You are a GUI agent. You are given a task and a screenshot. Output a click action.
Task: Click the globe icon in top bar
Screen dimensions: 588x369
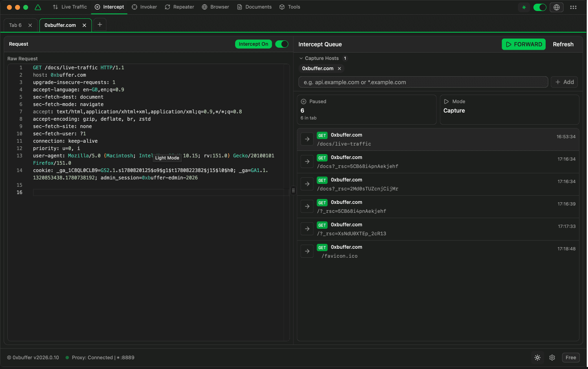pos(557,7)
